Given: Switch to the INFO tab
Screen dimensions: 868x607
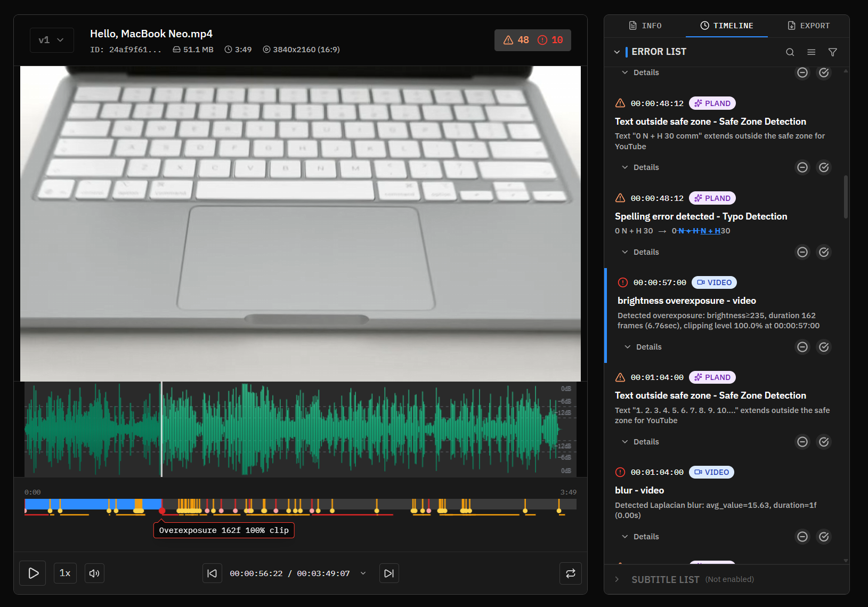Looking at the screenshot, I should click(x=645, y=26).
